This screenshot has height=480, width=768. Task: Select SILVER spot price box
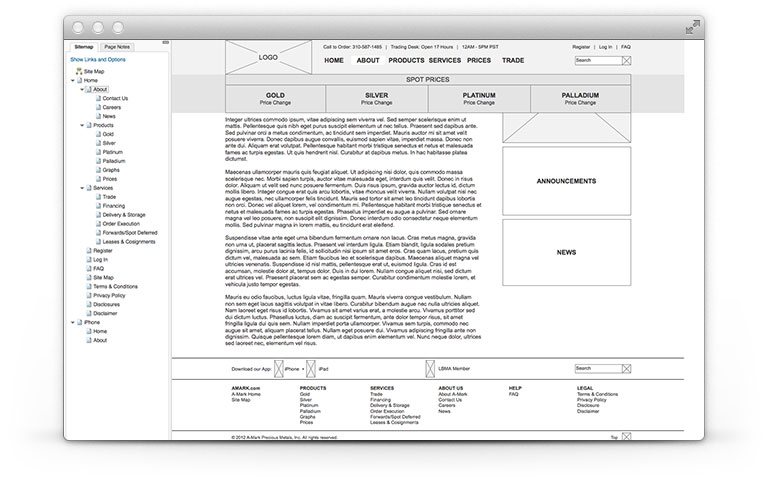[377, 98]
